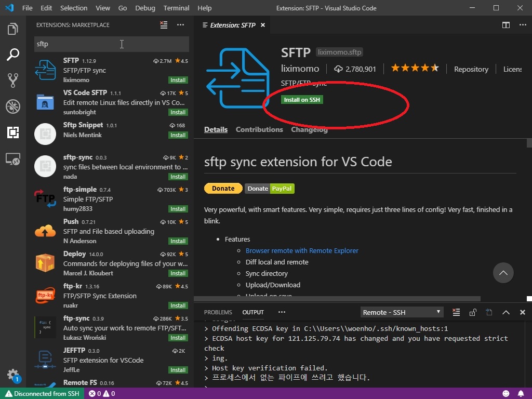
Task: Open the output log file icon
Action: [x=489, y=312]
